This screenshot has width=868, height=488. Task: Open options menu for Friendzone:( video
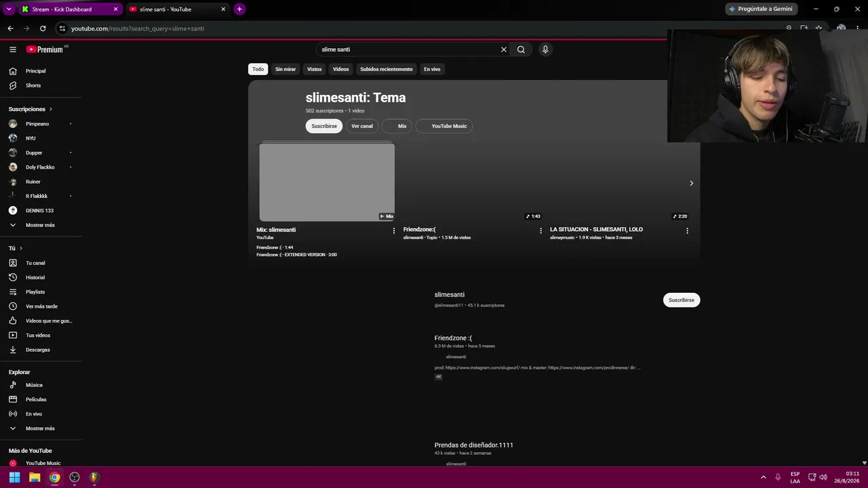(x=540, y=230)
